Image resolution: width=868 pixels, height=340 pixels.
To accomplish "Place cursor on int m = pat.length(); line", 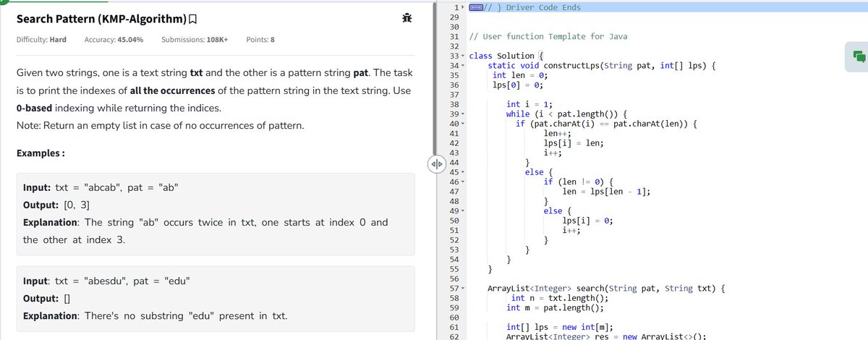I will (x=555, y=307).
